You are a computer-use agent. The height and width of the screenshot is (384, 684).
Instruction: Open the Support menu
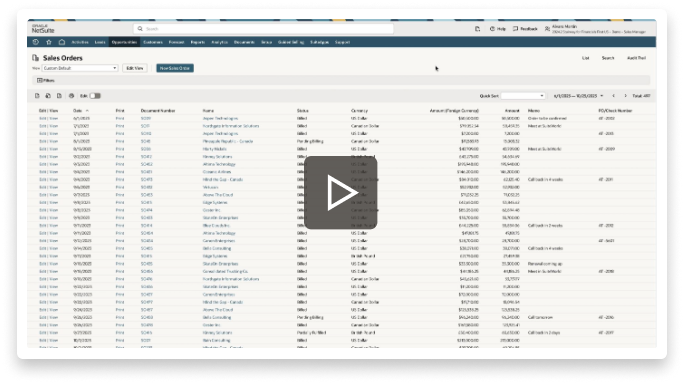click(342, 42)
